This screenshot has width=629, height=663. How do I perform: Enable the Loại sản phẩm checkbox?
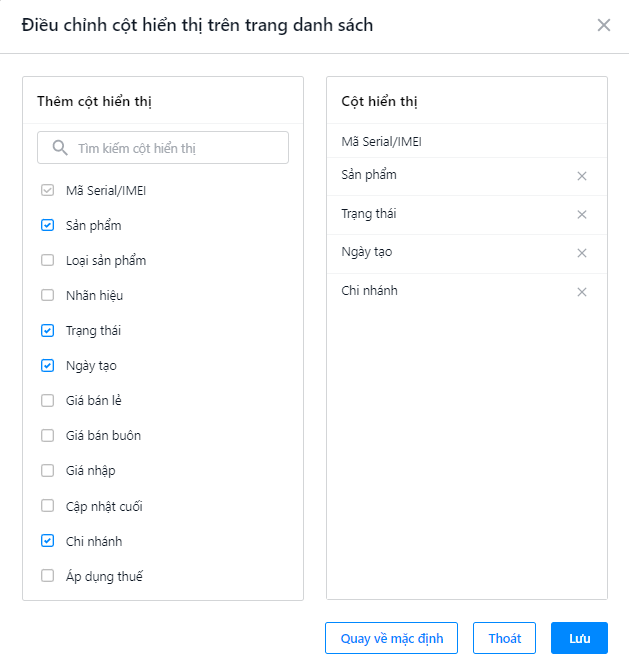[47, 260]
